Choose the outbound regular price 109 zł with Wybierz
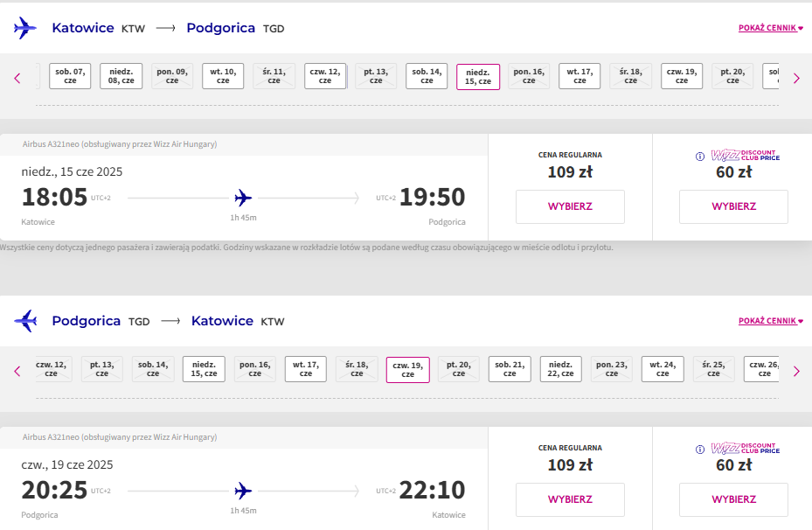The width and height of the screenshot is (812, 530). (x=570, y=206)
